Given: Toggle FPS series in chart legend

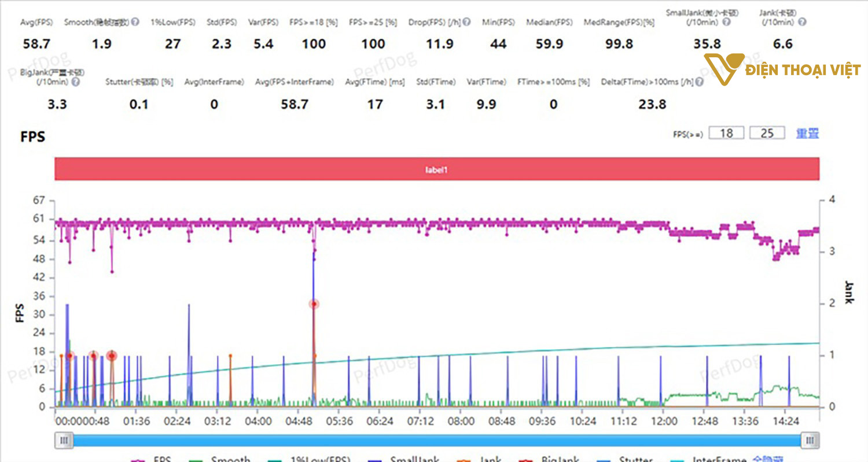Looking at the screenshot, I should 152,459.
